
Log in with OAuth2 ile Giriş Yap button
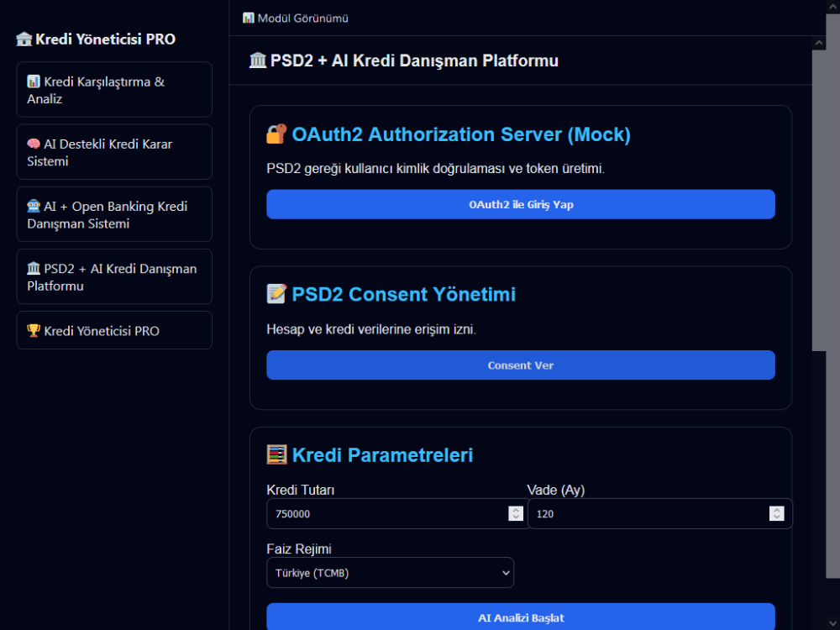coord(521,204)
